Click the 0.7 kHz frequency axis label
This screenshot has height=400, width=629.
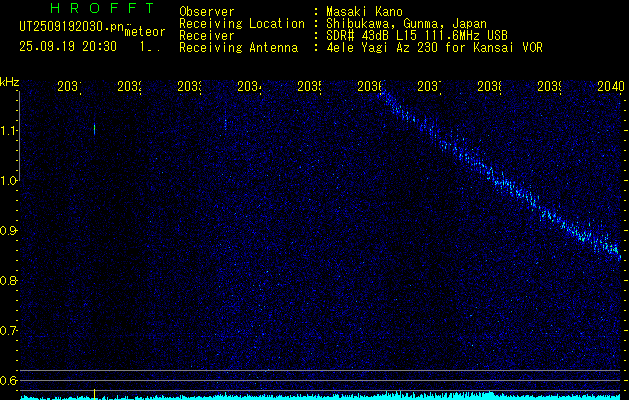(x=9, y=330)
